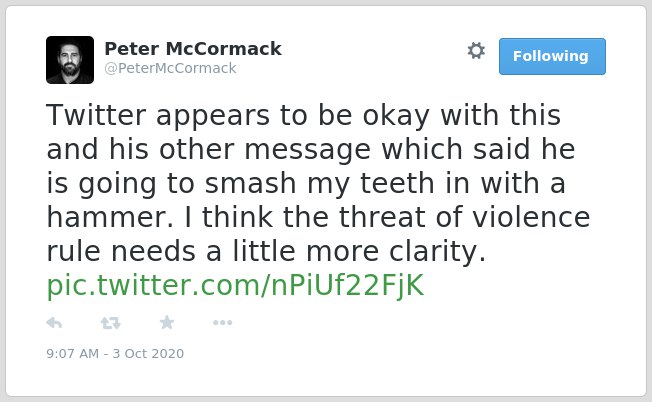Click Peter McCormack's profile avatar
This screenshot has width=652, height=402.
(x=70, y=60)
